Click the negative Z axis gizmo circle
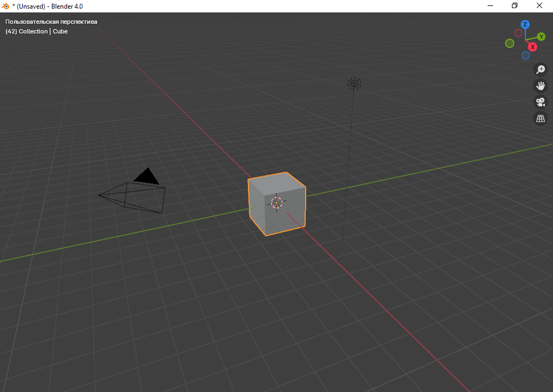 coord(525,56)
